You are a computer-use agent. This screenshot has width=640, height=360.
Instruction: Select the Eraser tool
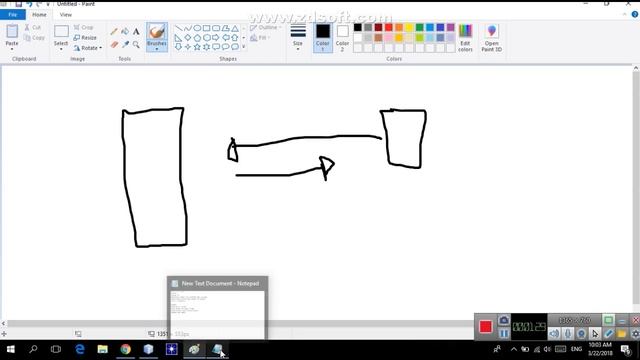pyautogui.click(x=114, y=44)
